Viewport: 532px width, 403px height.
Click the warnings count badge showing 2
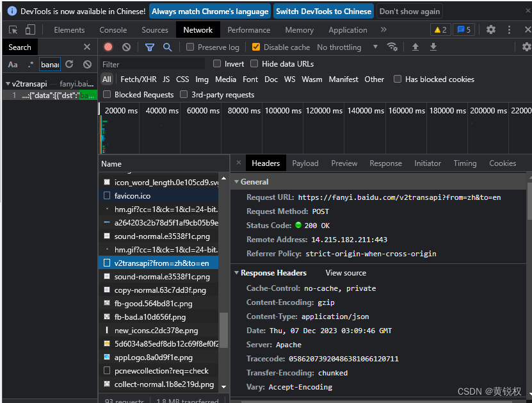440,30
